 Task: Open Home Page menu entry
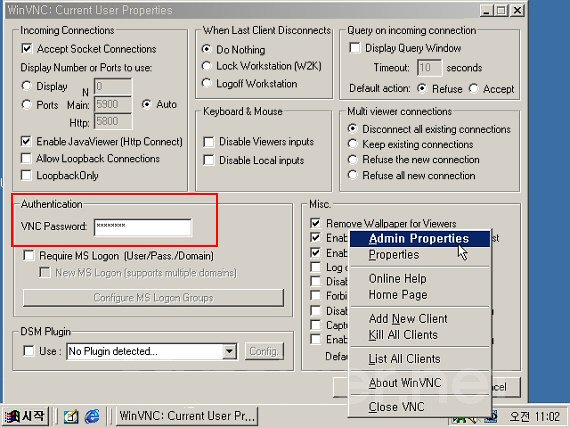[x=420, y=295]
